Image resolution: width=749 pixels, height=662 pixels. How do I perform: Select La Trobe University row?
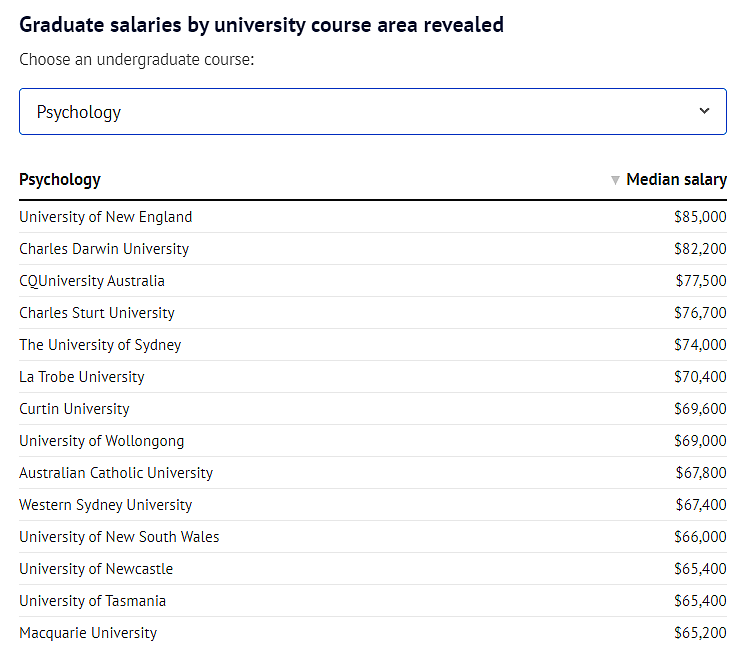click(x=373, y=377)
